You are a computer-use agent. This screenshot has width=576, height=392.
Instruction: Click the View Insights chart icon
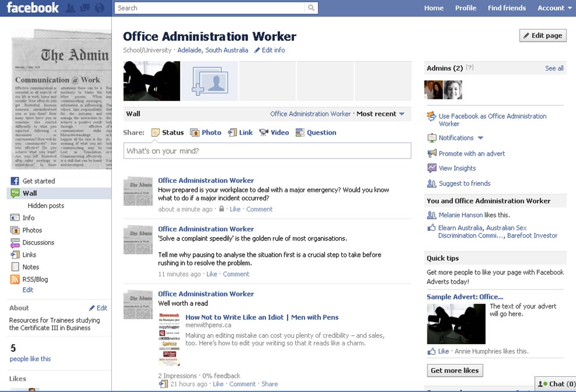point(432,168)
